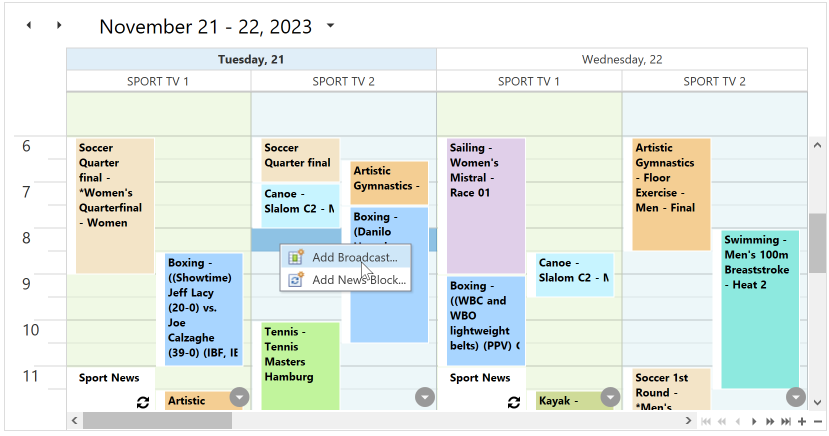Viewport: 829px width, 436px height.
Task: Expand more appointments in Wednesday SPORT TV 2
Action: click(796, 397)
